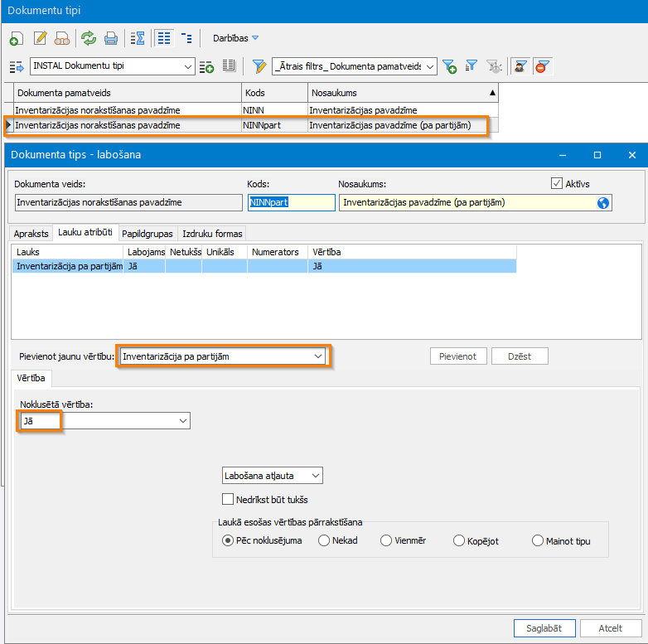Open the Papildgrupas tab
Image resolution: width=648 pixels, height=644 pixels.
[147, 234]
